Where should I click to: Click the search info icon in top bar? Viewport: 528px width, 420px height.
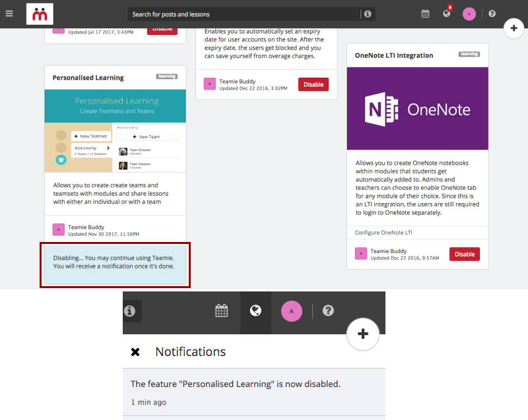(x=368, y=14)
